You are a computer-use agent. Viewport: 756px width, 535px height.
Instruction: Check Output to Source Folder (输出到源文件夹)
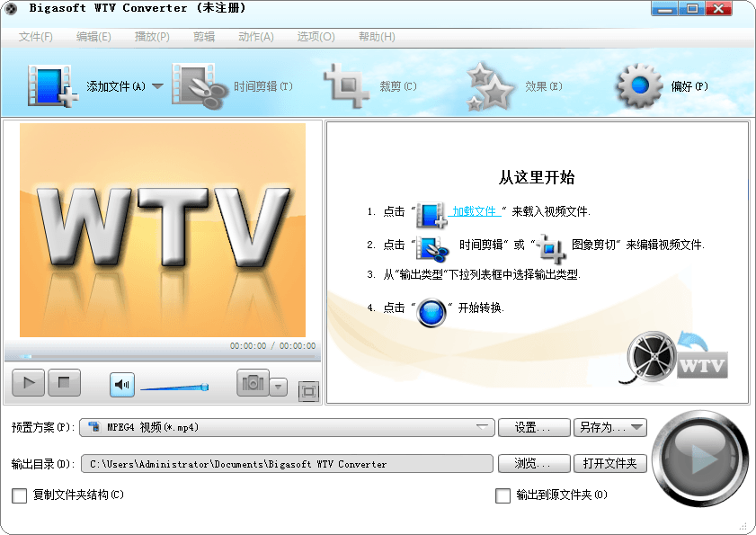click(503, 495)
